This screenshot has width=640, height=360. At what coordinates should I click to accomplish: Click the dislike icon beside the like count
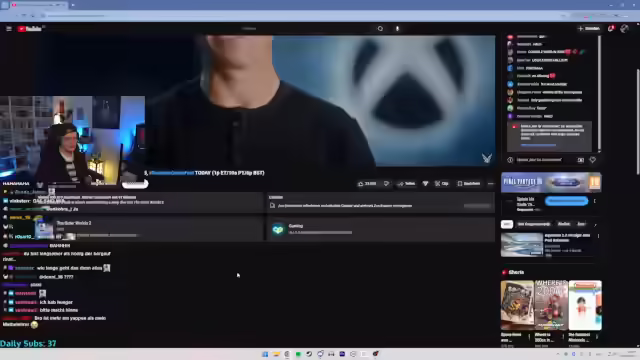[386, 184]
